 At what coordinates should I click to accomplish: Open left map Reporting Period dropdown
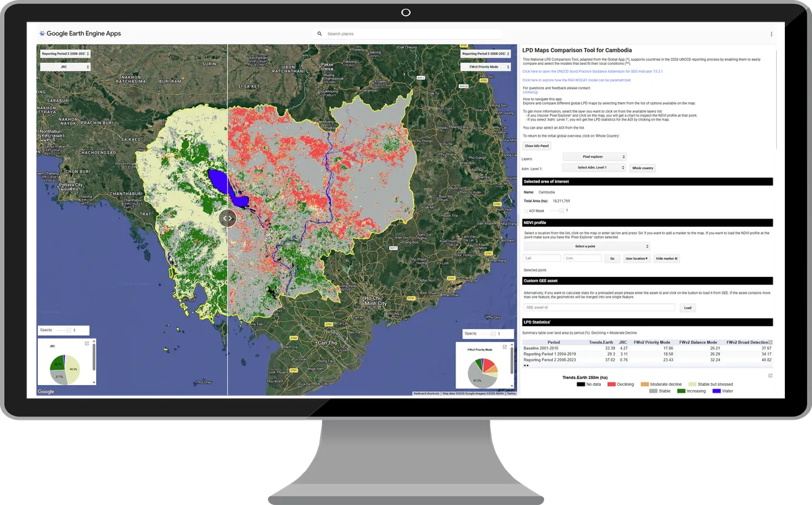65,53
